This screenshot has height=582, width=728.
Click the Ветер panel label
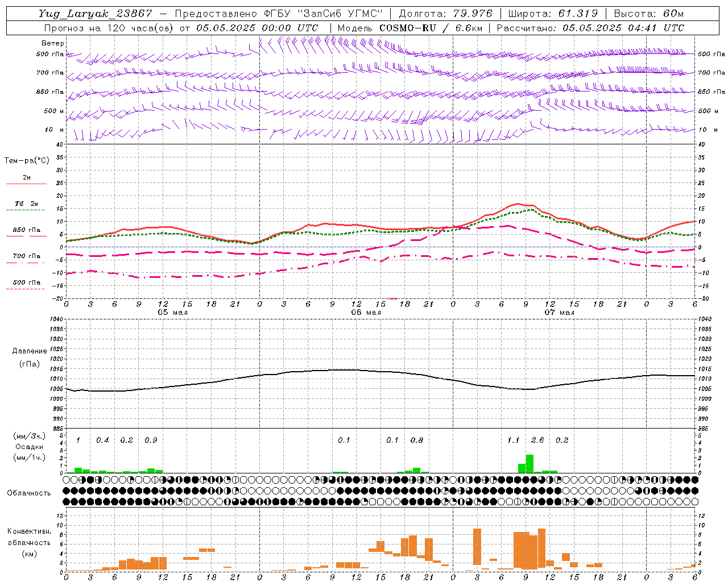tap(53, 43)
